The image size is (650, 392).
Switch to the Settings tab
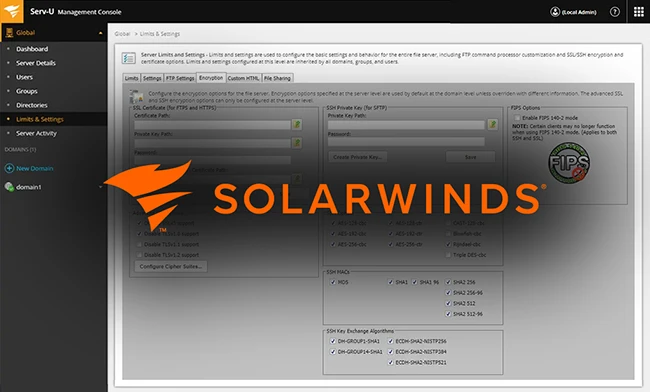152,78
